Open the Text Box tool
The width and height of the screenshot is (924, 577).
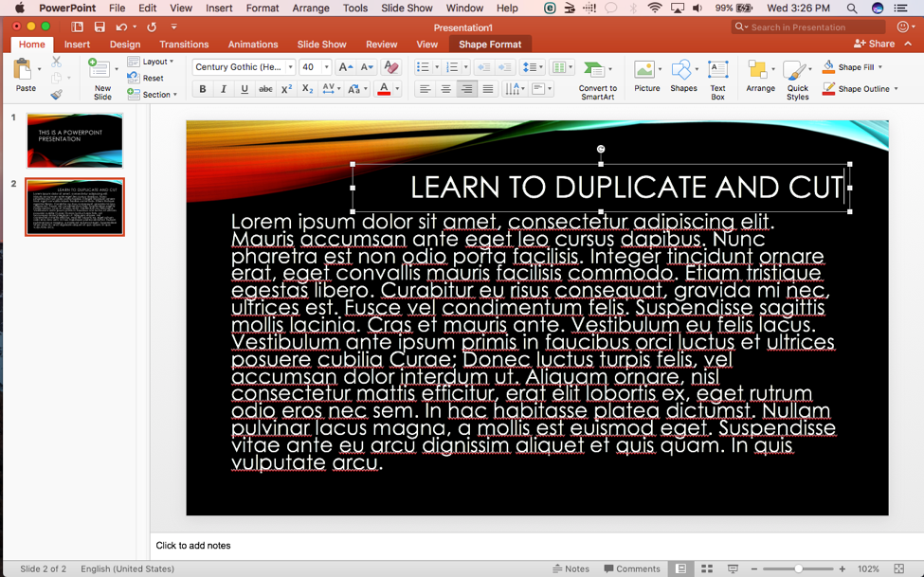pos(717,79)
